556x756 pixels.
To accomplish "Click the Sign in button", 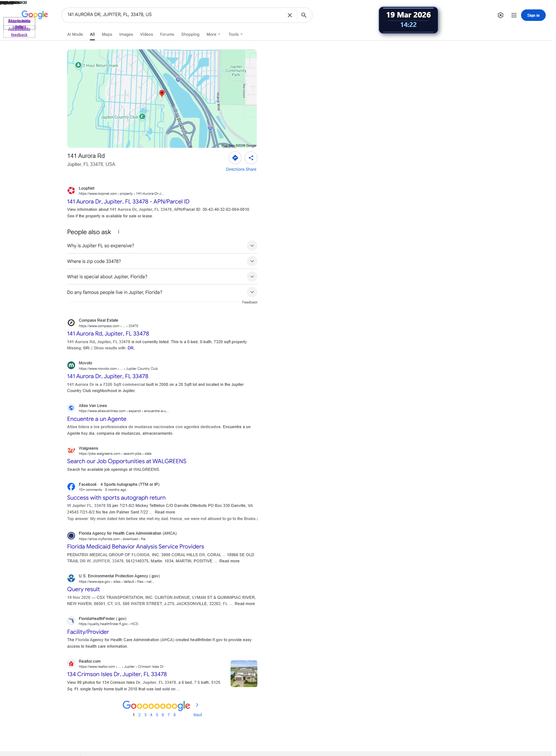I will pos(533,15).
